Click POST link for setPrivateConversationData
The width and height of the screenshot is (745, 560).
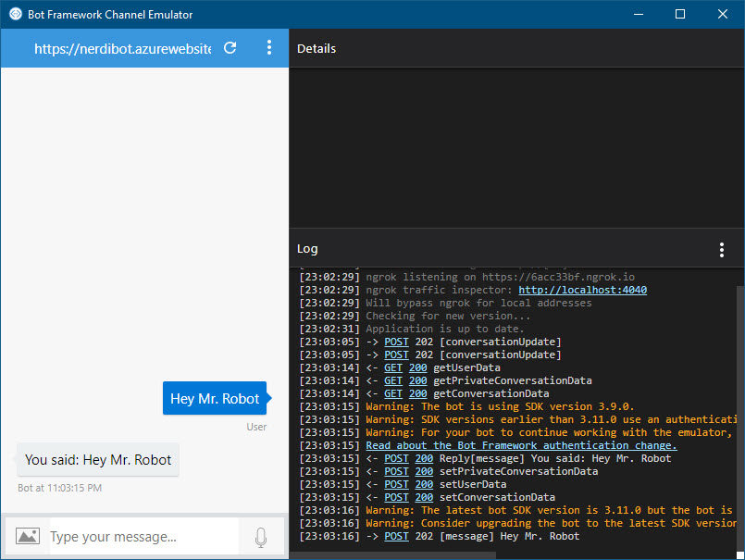click(x=396, y=471)
